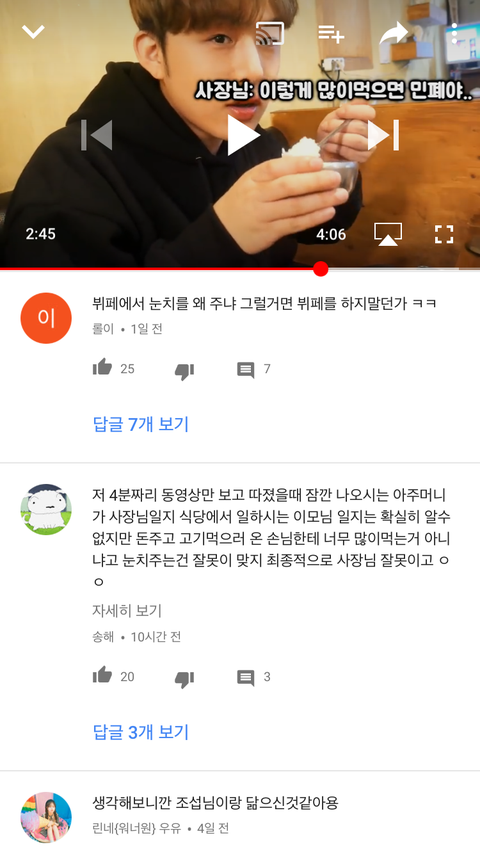Click the red progress bar scrubber
This screenshot has height=854, width=480.
(x=321, y=269)
